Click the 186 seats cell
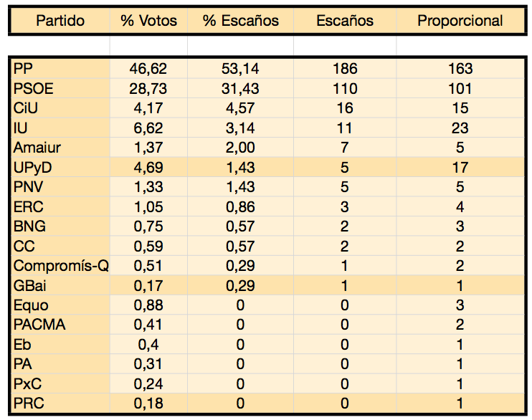Viewport: 532px width, 420px height. [345, 69]
